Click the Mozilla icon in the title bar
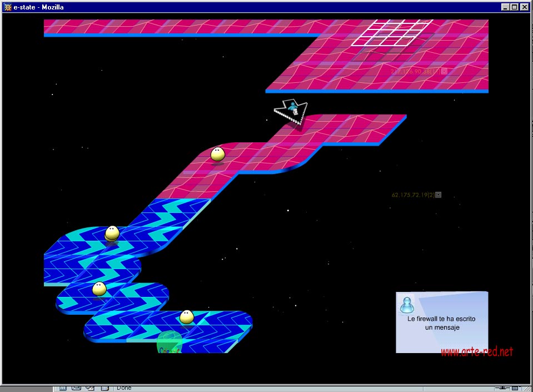This screenshot has width=533, height=392. 8,7
